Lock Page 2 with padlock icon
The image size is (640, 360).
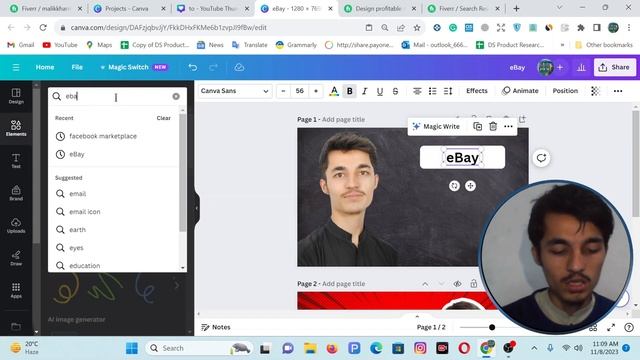click(473, 283)
